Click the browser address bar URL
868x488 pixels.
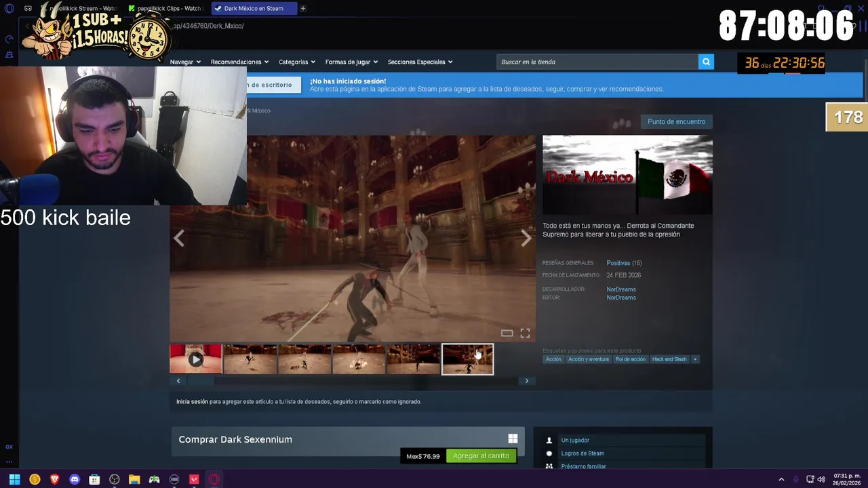(x=208, y=26)
